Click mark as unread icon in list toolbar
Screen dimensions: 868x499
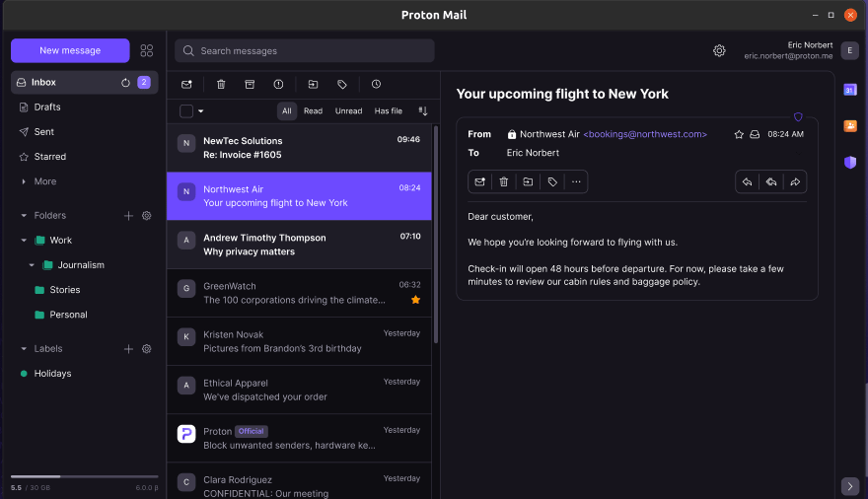(x=186, y=84)
